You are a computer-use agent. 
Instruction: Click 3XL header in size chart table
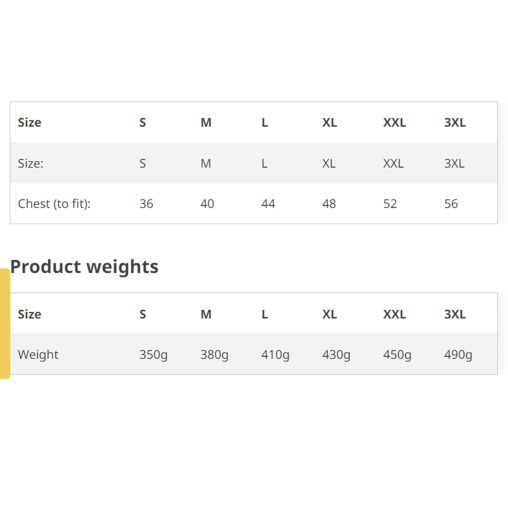[x=455, y=123]
